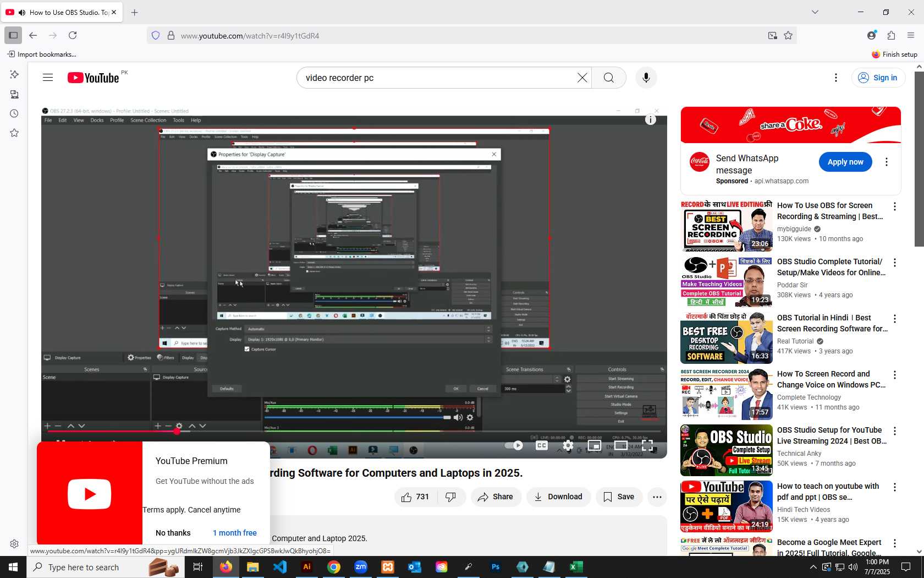
Task: Open Firefox account avatar icon
Action: click(871, 35)
